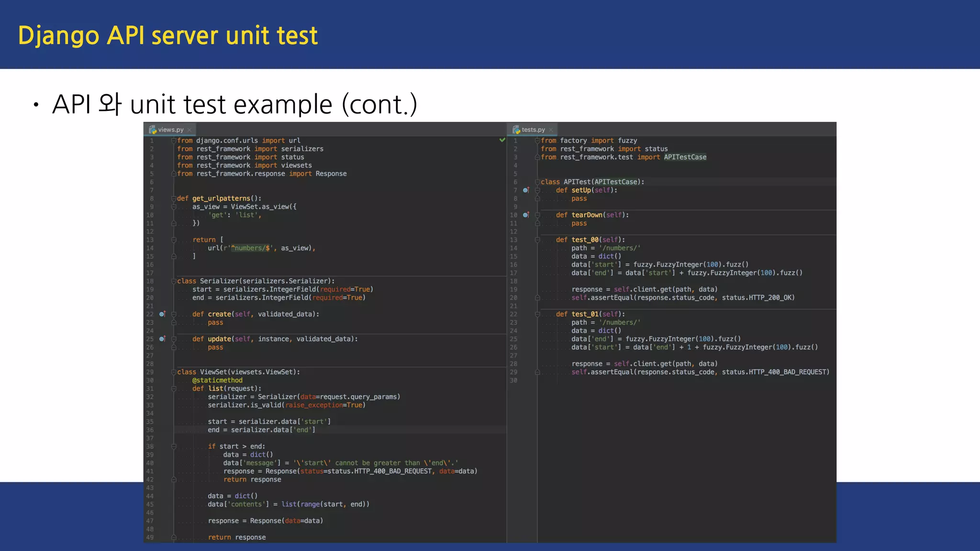The image size is (980, 551).
Task: Click line number 29 in views.py gutter
Action: click(150, 372)
